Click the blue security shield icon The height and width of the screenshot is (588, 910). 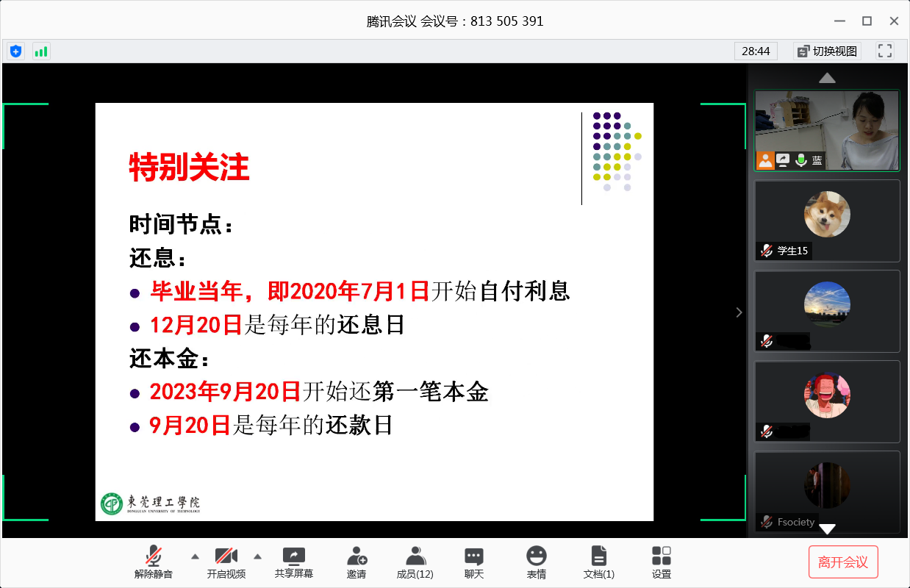pyautogui.click(x=15, y=51)
